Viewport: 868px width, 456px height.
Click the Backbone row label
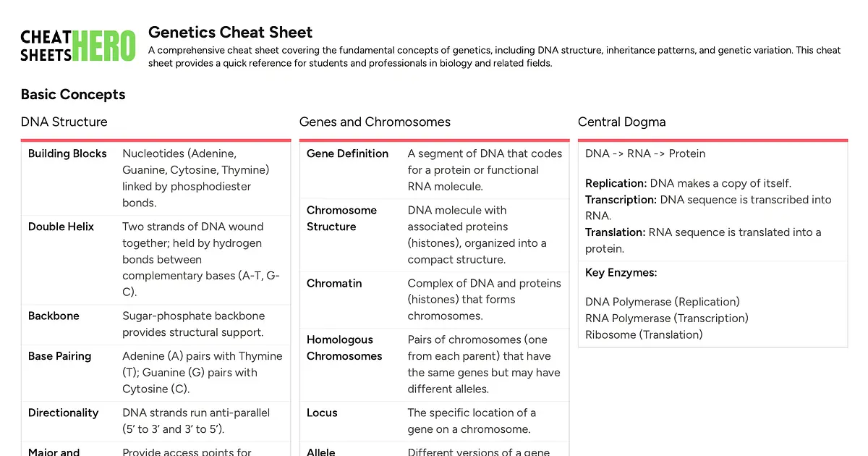(54, 316)
